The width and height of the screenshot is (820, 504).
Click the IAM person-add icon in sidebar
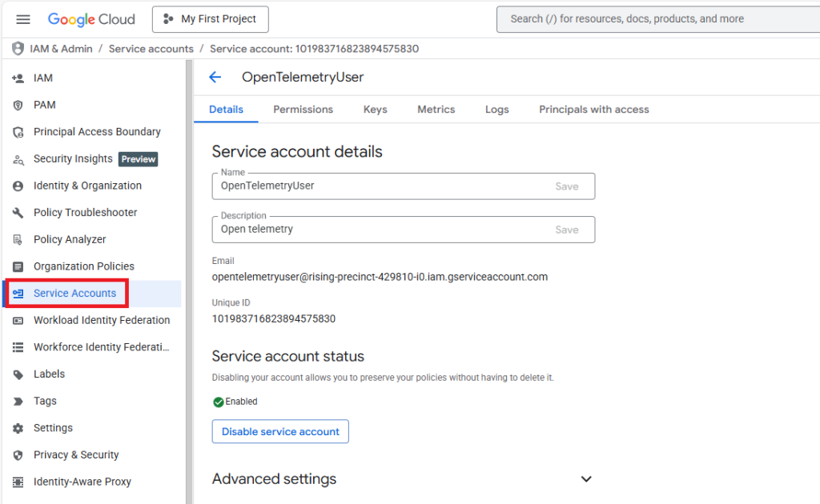tap(18, 78)
